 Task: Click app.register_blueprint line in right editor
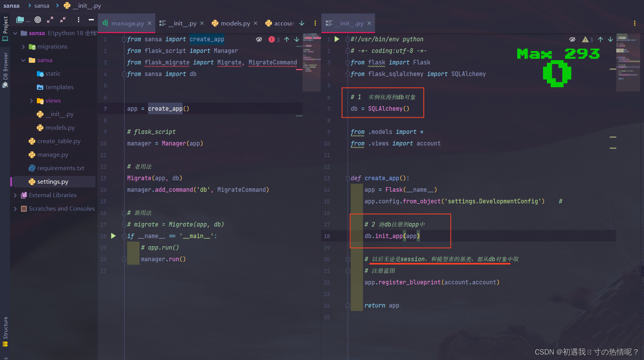click(x=432, y=282)
